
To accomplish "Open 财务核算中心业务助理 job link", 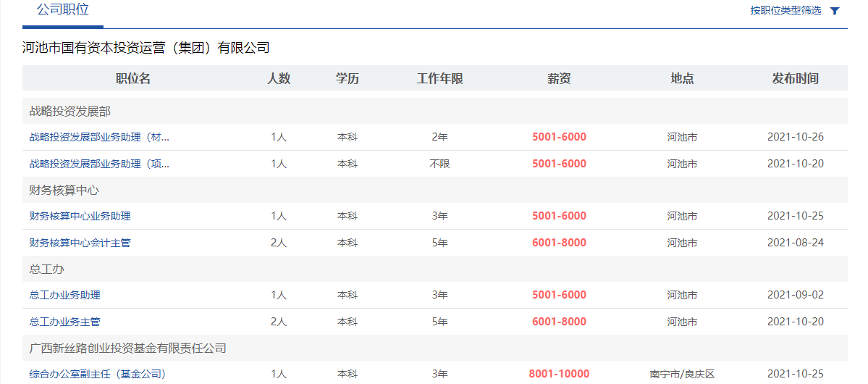I will (80, 216).
